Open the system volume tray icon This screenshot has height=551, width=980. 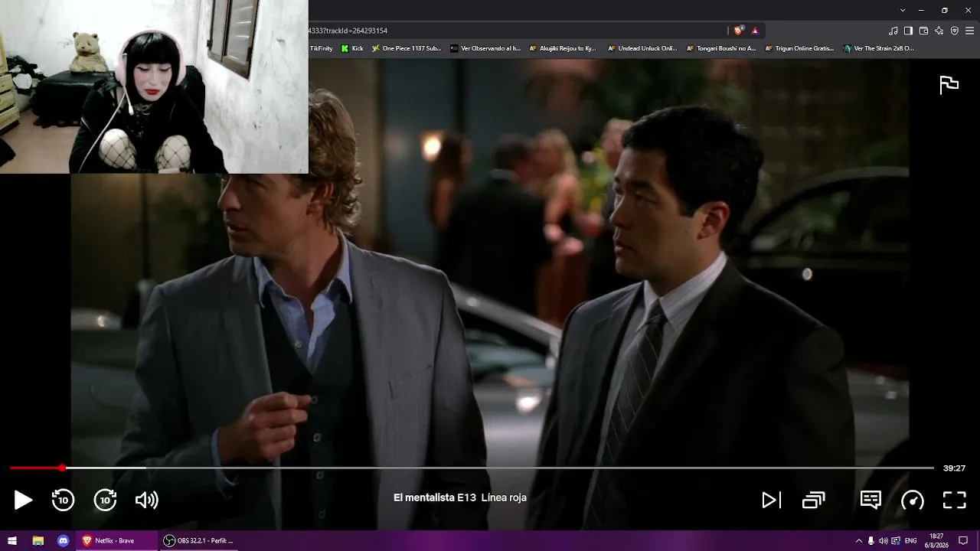pos(883,541)
